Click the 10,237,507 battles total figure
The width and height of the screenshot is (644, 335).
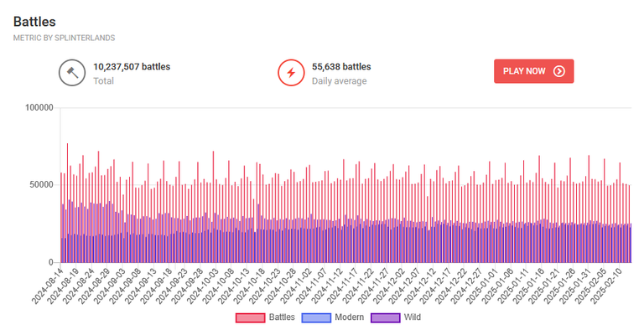click(132, 67)
